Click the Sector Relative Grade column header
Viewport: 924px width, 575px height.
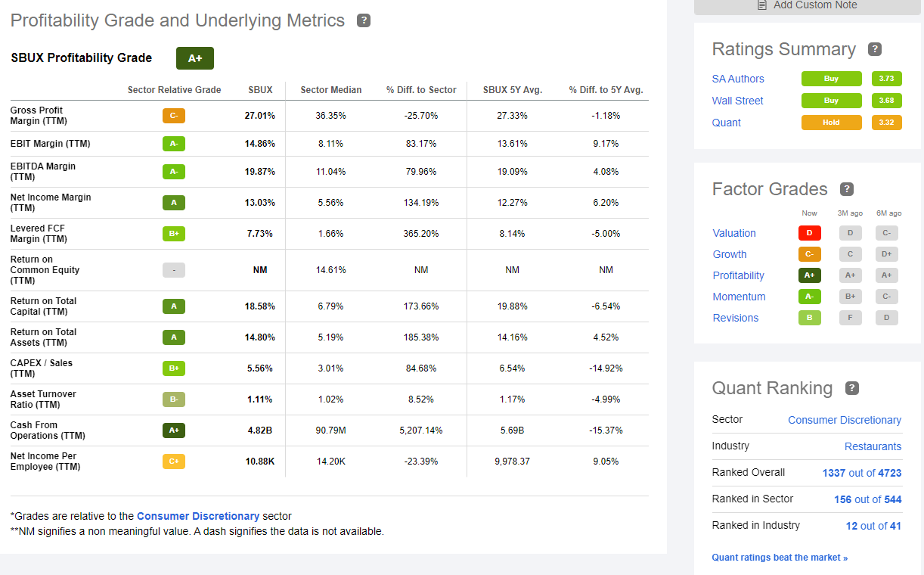[174, 90]
